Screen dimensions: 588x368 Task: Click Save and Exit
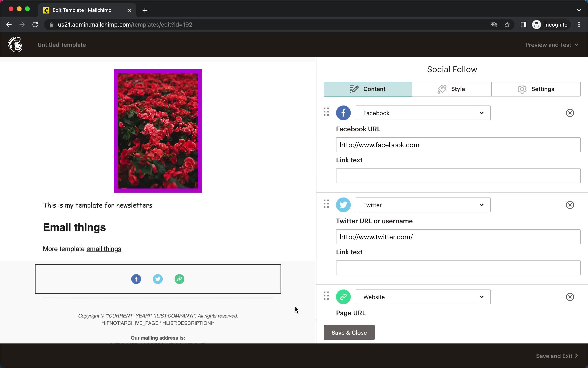(x=557, y=356)
